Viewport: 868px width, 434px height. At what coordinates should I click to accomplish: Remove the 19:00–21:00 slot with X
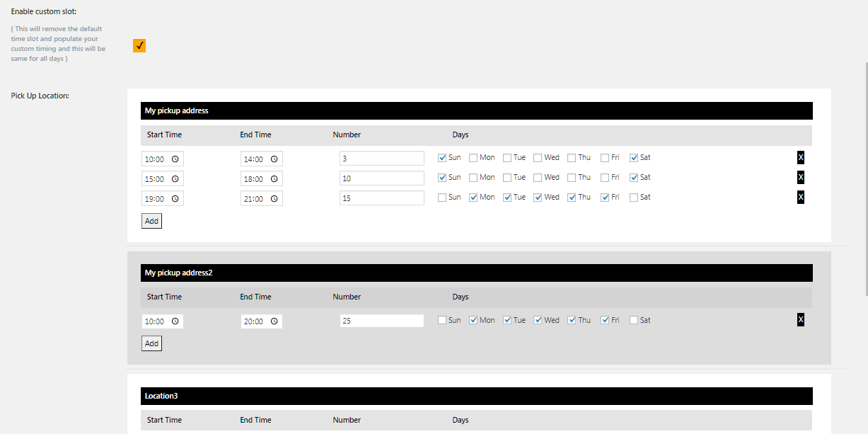801,197
